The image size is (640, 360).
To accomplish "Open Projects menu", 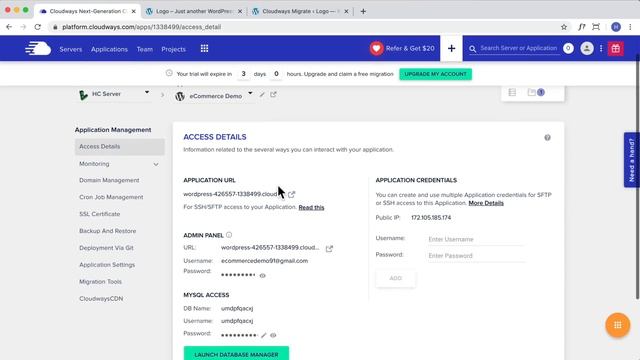I will (x=173, y=49).
